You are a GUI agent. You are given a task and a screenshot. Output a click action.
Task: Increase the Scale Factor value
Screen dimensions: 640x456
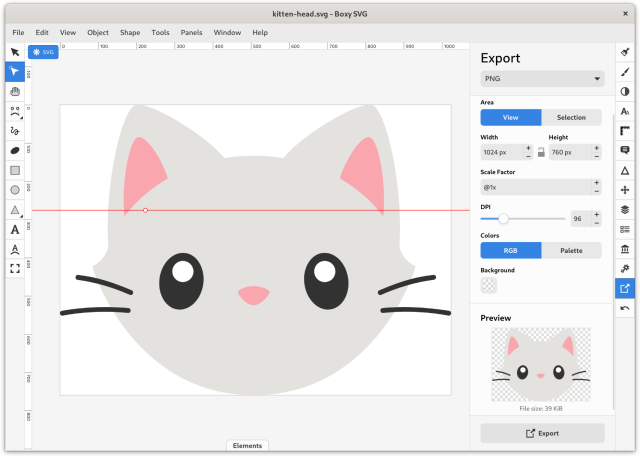596,183
